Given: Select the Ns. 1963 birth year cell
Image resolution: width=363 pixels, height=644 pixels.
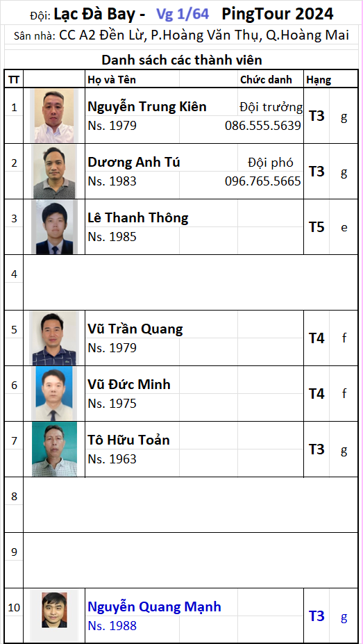Looking at the screenshot, I should click(x=112, y=459).
